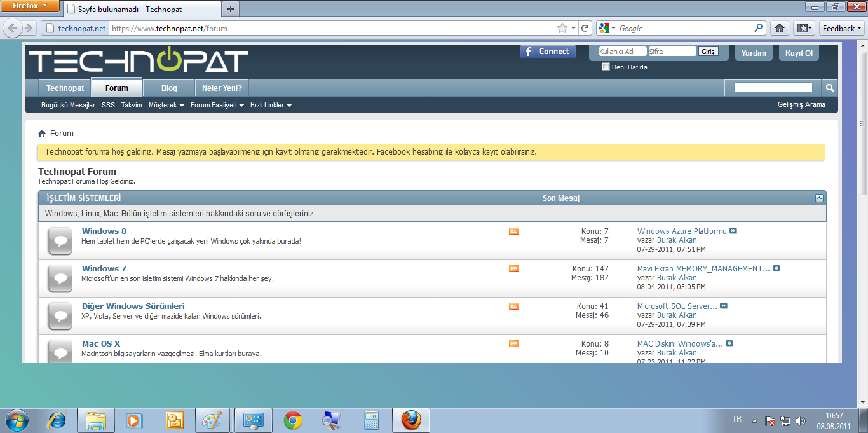The height and width of the screenshot is (433, 868).
Task: Collapse the İşletim Sistemleri category
Action: click(x=819, y=198)
